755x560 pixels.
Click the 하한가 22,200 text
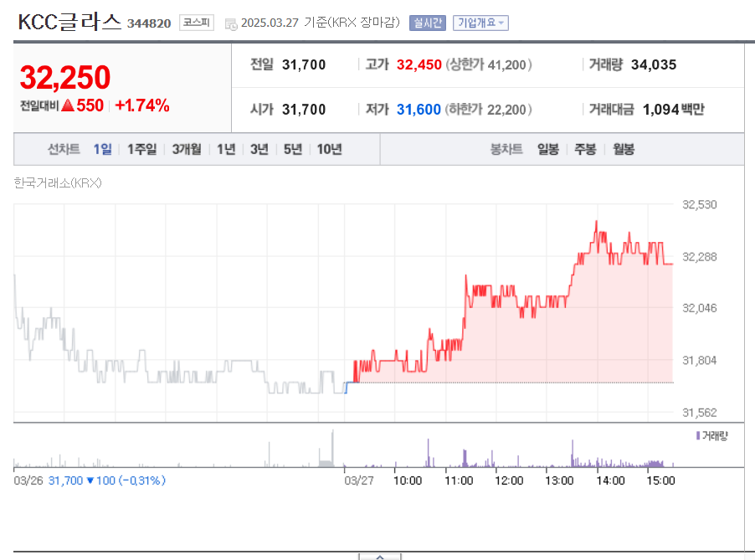coord(488,110)
